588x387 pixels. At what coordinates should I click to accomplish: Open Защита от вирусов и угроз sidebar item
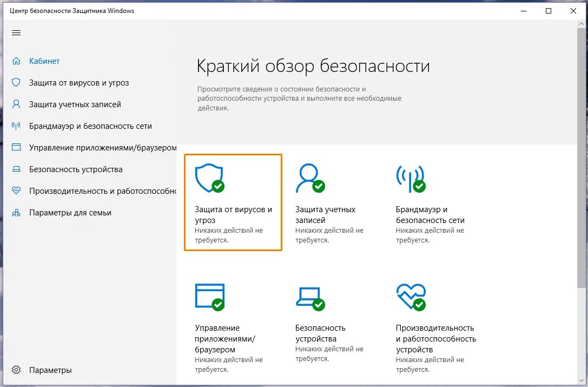tap(79, 83)
